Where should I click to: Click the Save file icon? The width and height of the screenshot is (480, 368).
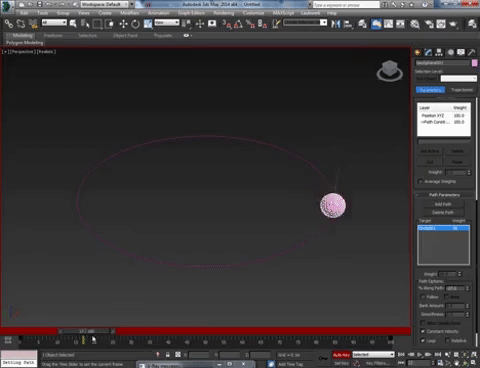point(40,4)
